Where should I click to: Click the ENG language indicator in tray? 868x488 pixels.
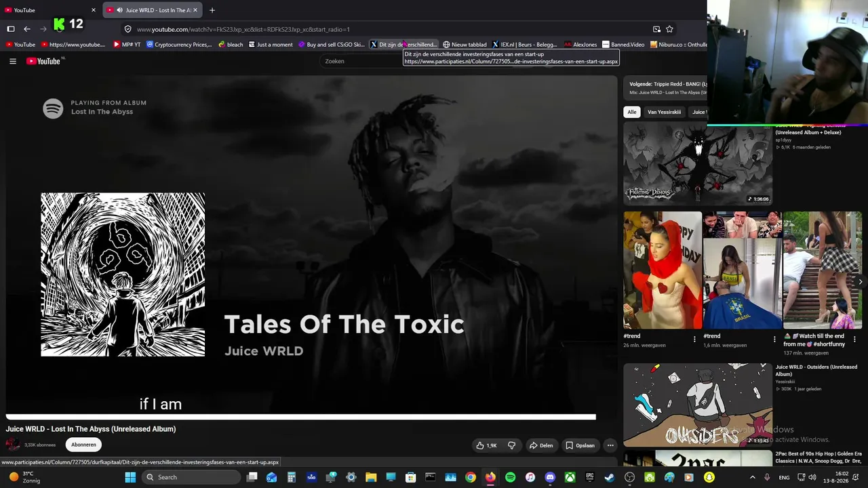784,477
